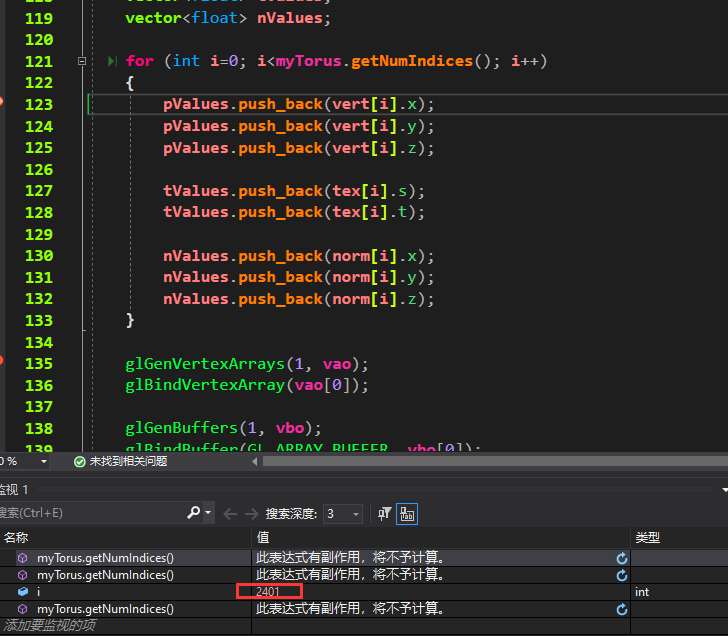Click the breakpoint marker at line 135
The image size is (728, 636).
pyautogui.click(x=1, y=360)
